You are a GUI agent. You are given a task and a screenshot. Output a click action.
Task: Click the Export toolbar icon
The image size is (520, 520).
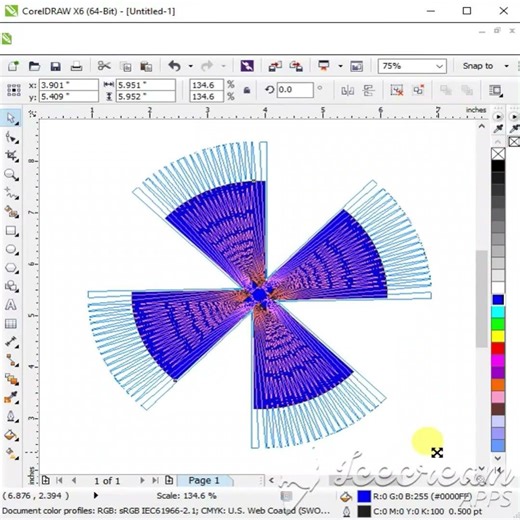(296, 66)
